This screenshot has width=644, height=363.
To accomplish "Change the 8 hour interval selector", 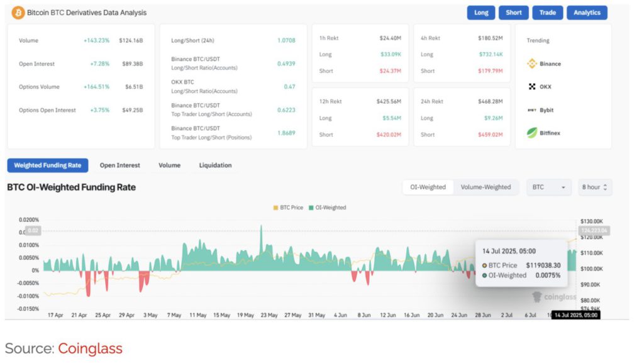I will pos(595,187).
